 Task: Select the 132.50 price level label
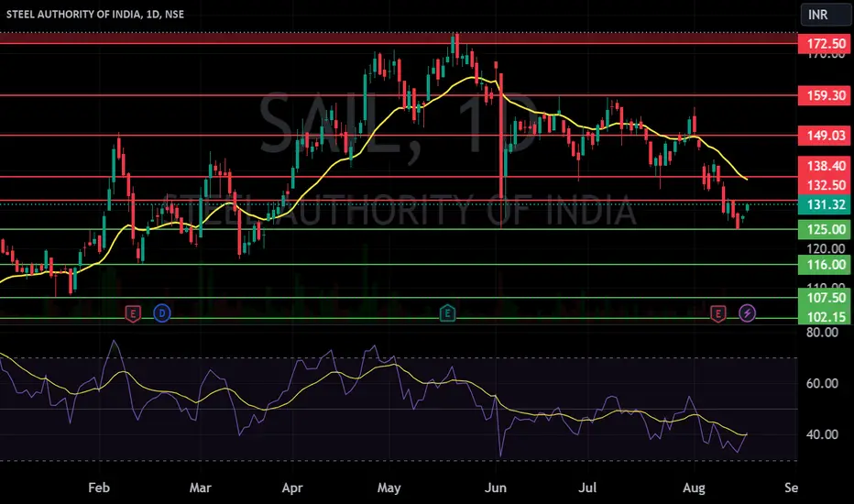(x=824, y=185)
